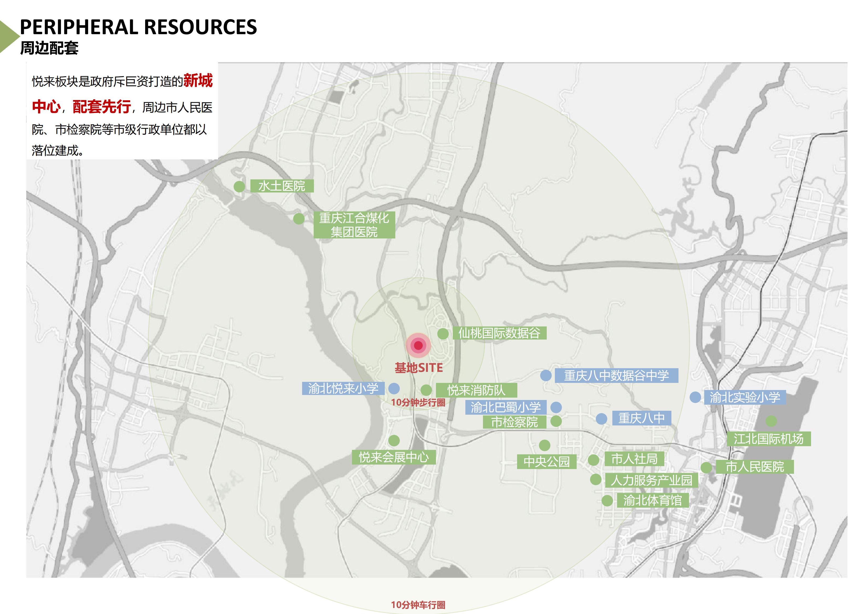Click the green dot above 悦来会展中心

click(x=394, y=440)
